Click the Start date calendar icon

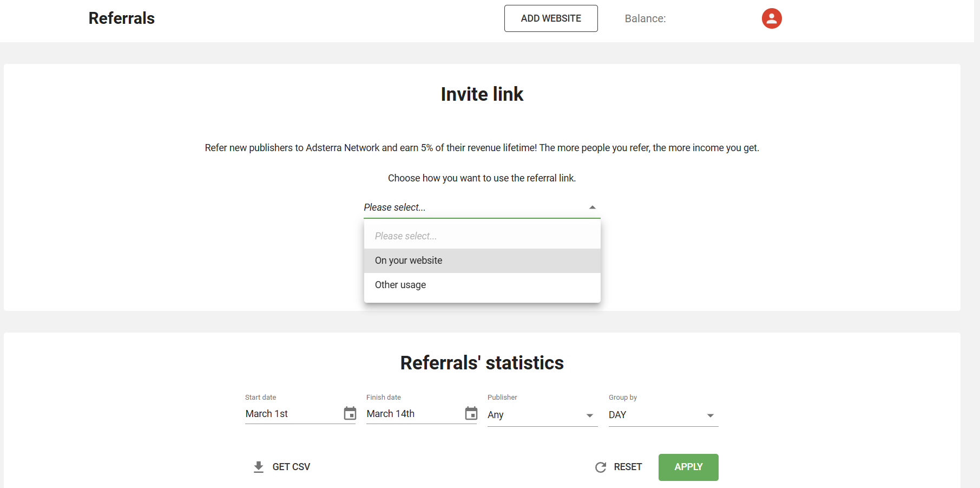tap(350, 414)
